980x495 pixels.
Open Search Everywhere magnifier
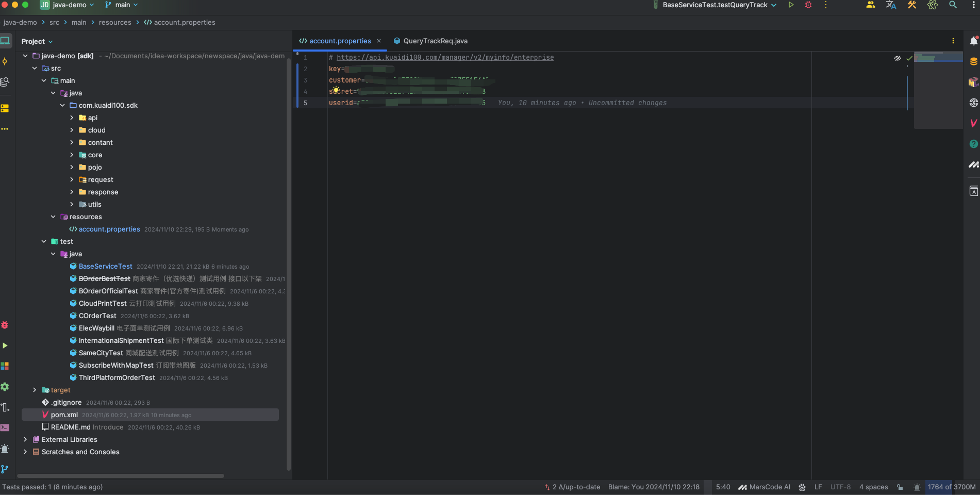[953, 5]
